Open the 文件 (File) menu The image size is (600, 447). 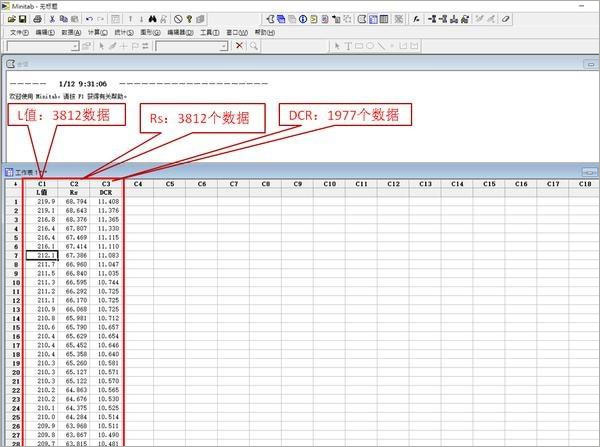coord(19,33)
